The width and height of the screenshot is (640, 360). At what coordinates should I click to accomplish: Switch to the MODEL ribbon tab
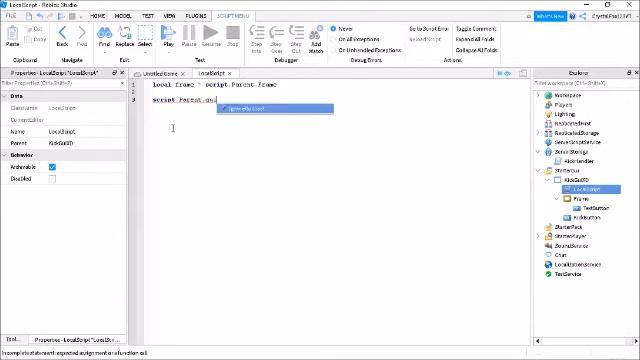(123, 16)
